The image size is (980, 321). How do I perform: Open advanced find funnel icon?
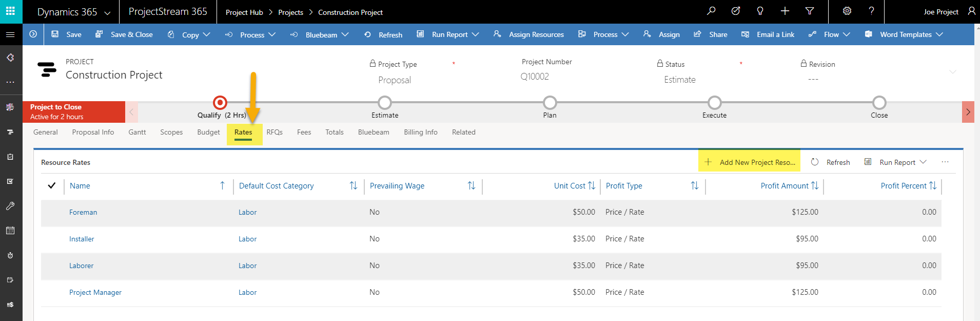[x=810, y=11]
